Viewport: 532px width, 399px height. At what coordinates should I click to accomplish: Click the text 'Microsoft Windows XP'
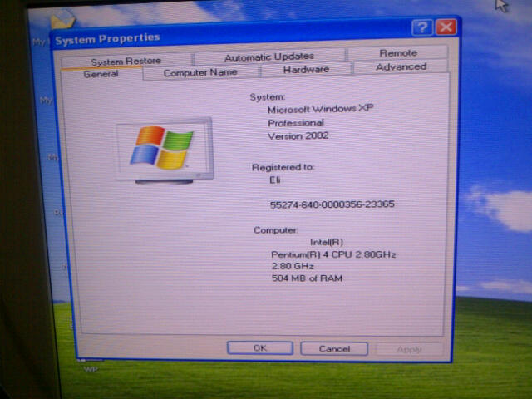[320, 109]
